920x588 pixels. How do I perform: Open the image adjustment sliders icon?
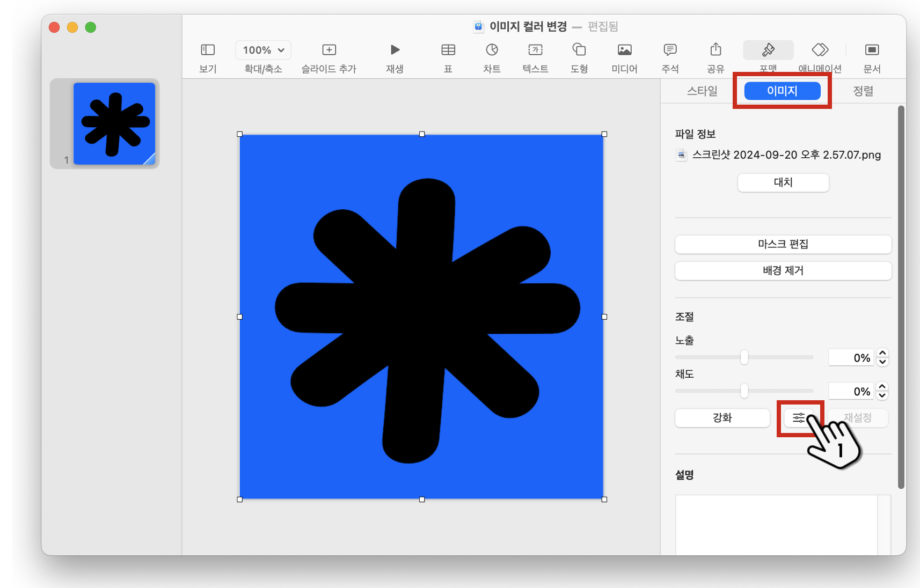click(799, 418)
